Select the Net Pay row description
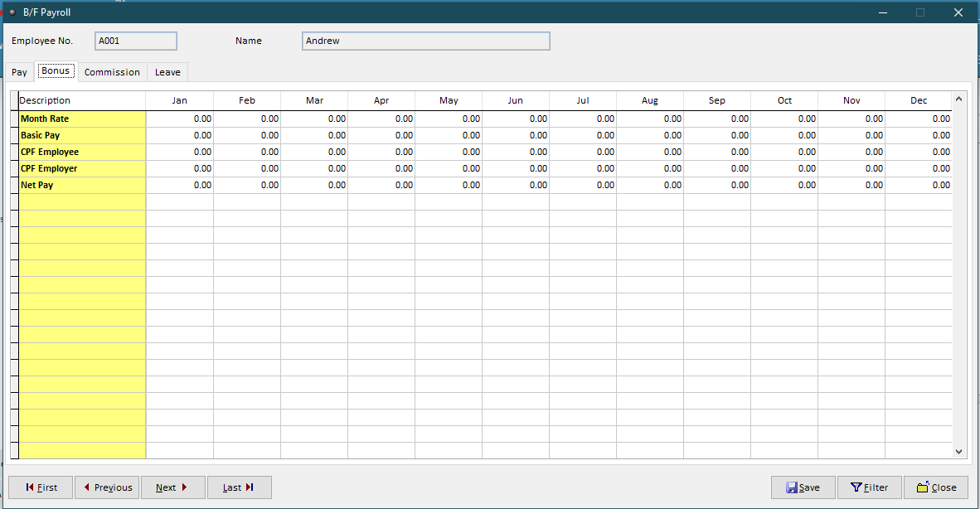 (x=82, y=185)
